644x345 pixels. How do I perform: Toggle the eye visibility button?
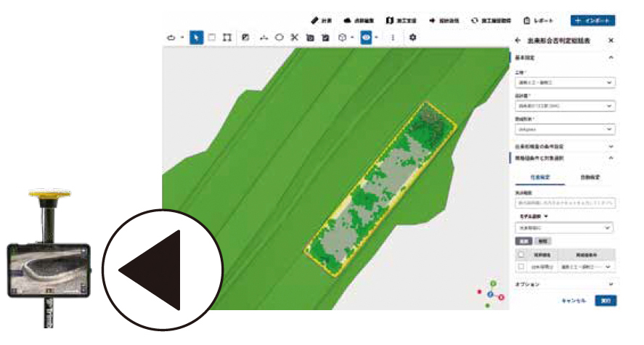click(x=366, y=37)
